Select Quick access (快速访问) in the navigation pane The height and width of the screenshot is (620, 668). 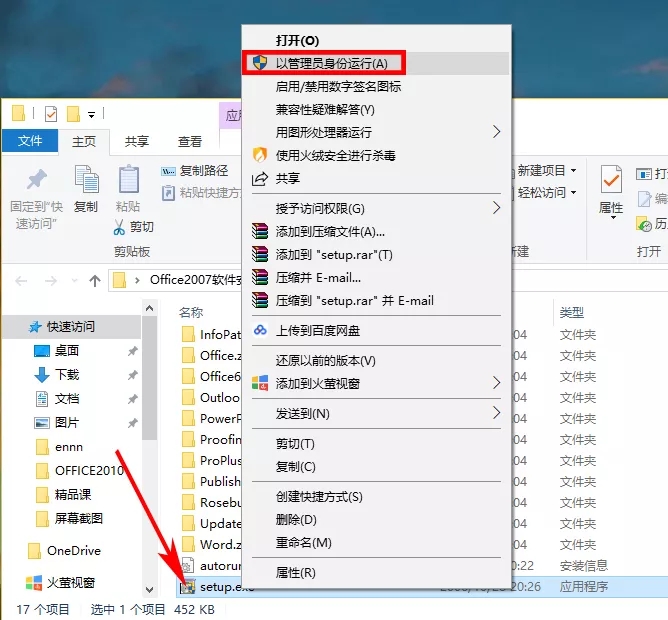tap(71, 327)
